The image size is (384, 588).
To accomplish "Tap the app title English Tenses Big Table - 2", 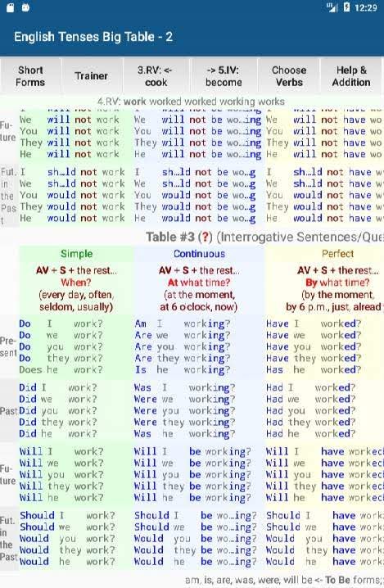I will pyautogui.click(x=93, y=37).
